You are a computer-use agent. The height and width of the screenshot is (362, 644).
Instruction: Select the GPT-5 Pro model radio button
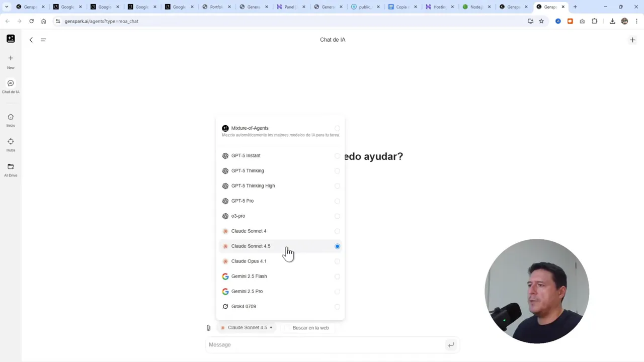337,201
